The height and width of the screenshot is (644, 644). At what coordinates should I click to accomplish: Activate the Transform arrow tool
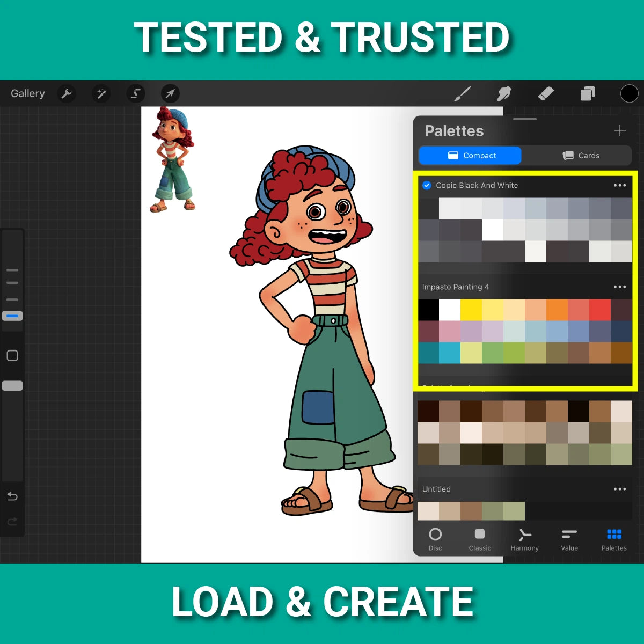pyautogui.click(x=170, y=94)
